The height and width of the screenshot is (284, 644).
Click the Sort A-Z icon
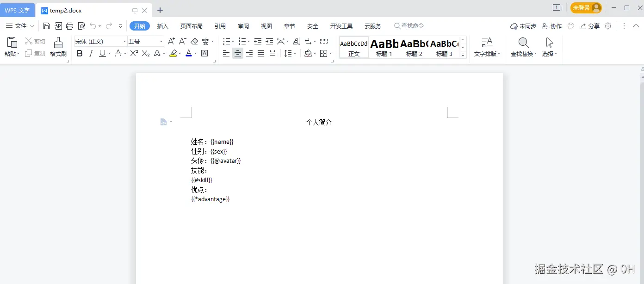pos(297,41)
